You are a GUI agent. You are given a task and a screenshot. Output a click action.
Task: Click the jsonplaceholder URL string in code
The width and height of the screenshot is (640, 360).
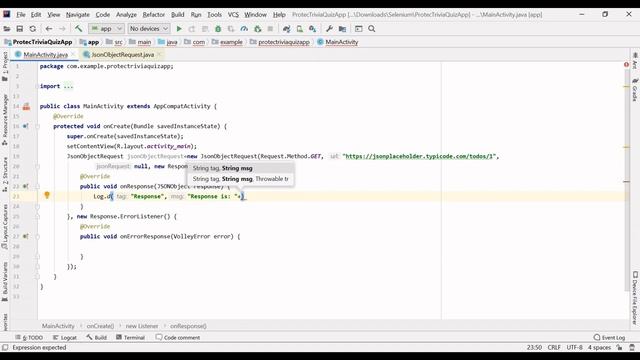[x=420, y=156]
